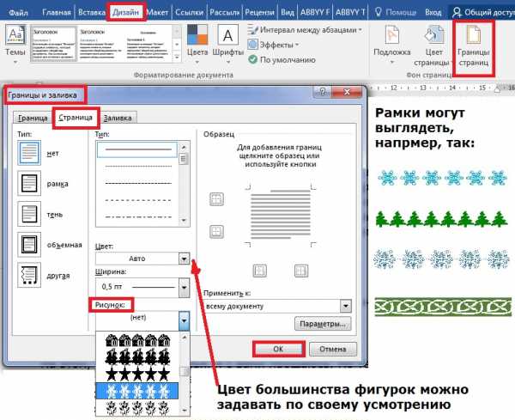
Task: Click the Параметры... button
Action: coord(322,324)
